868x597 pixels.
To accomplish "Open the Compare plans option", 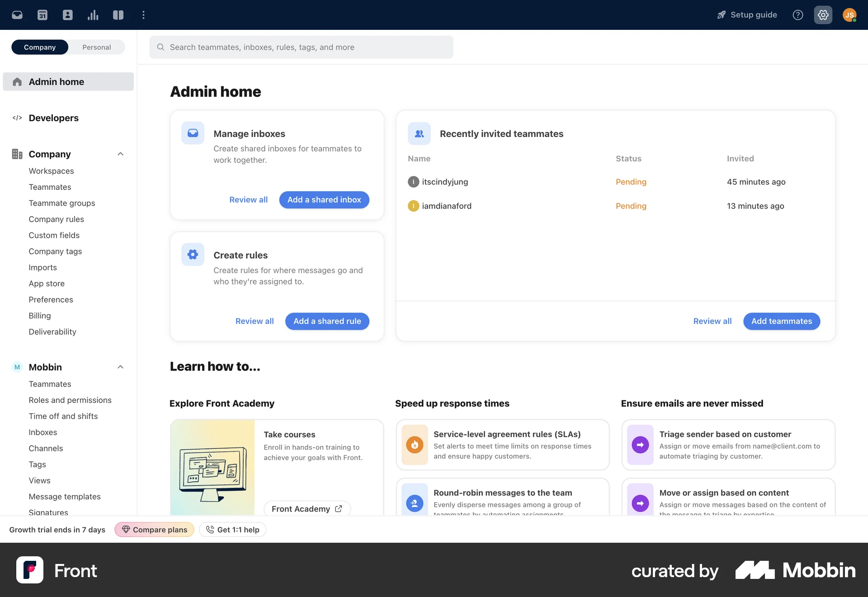I will pyautogui.click(x=154, y=529).
